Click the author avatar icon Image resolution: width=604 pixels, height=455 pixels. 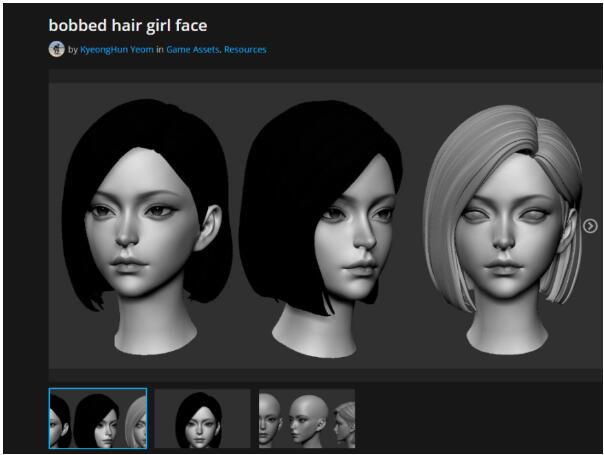point(57,49)
